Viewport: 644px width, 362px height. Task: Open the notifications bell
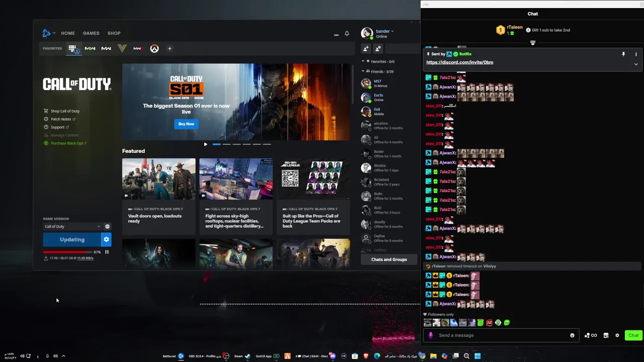(347, 34)
